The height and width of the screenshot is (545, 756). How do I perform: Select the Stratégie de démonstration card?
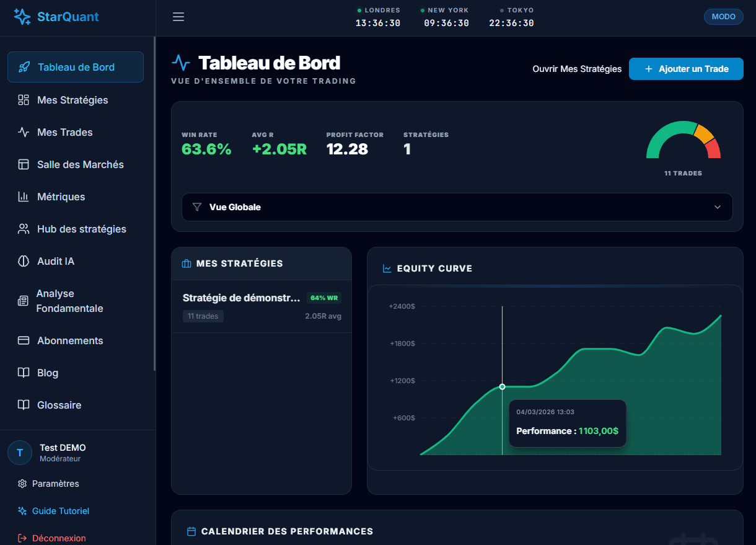click(261, 306)
